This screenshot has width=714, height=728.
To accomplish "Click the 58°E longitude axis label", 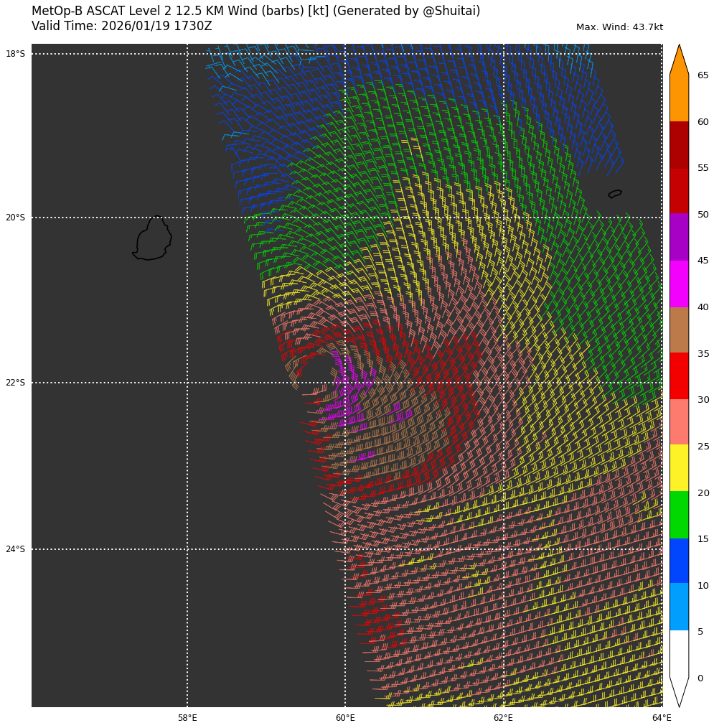I will (x=187, y=718).
